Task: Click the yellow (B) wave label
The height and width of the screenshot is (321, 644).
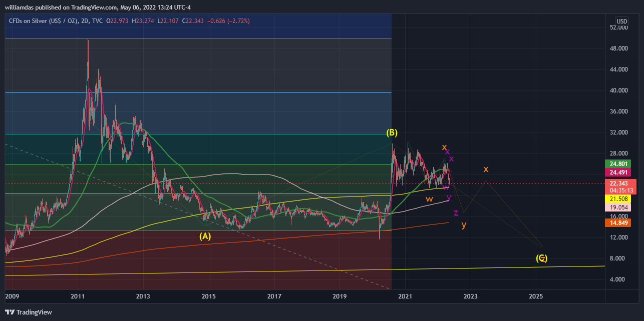Action: tap(392, 132)
